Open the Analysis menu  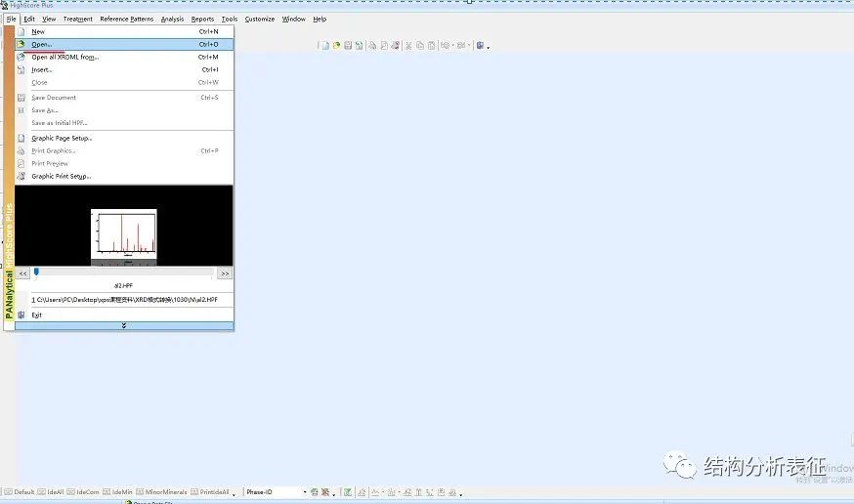(x=172, y=20)
